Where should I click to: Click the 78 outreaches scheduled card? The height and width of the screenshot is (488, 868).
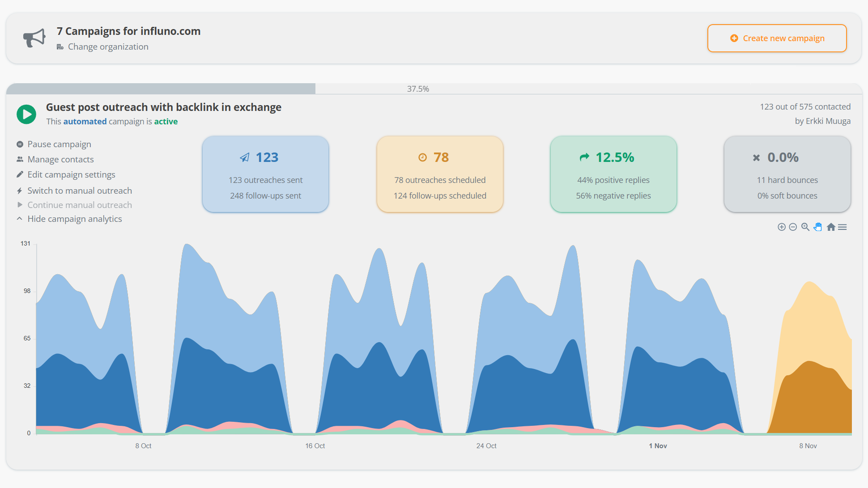(440, 174)
